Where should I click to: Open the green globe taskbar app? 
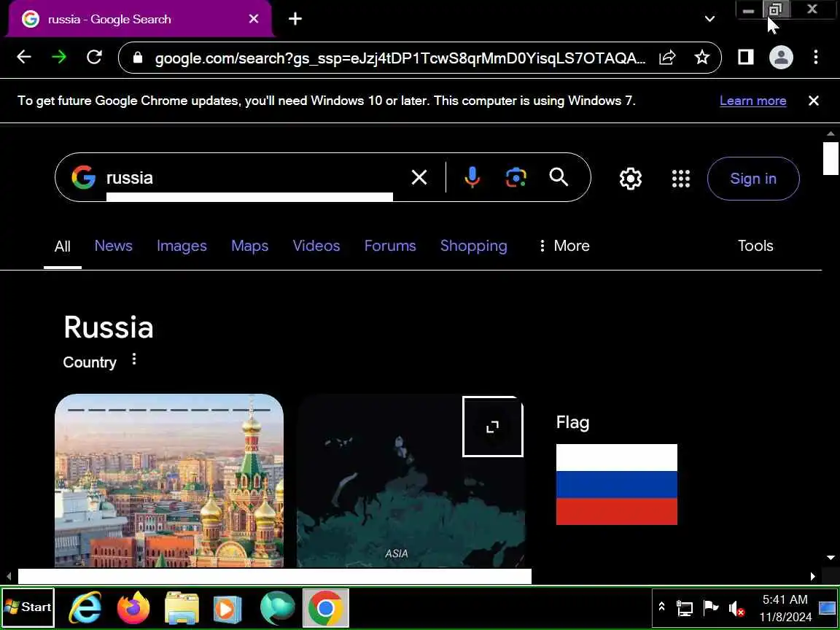[x=277, y=607]
